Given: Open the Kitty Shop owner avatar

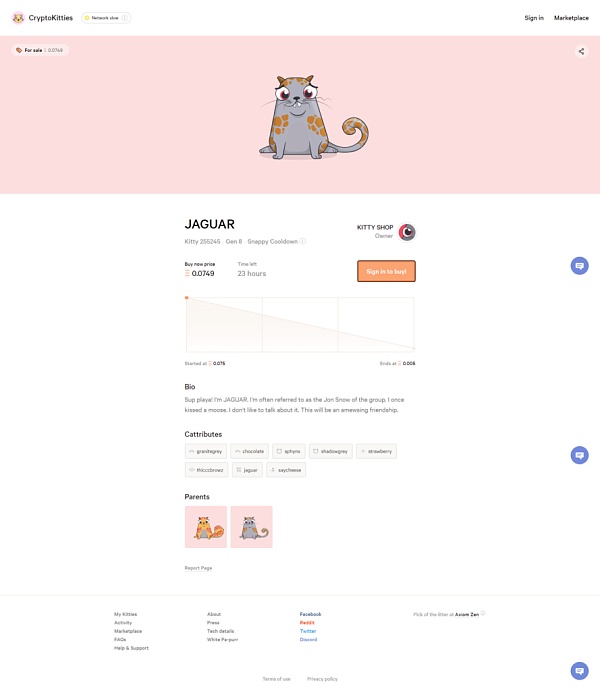Looking at the screenshot, I should [407, 232].
